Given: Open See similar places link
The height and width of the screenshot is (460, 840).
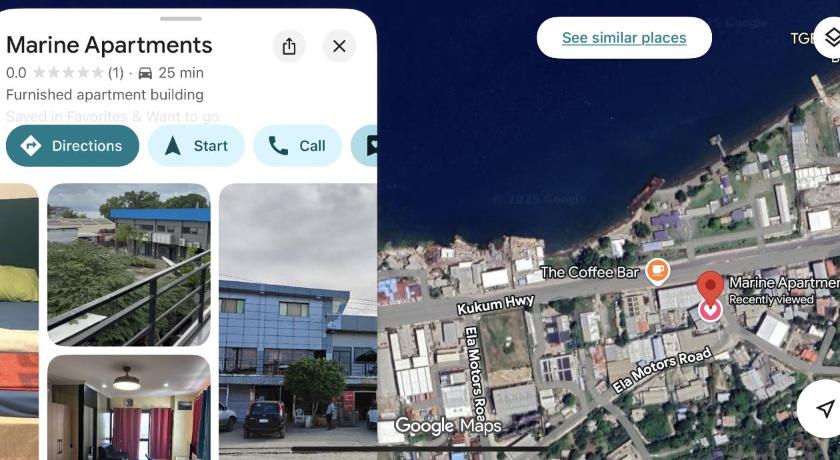Looking at the screenshot, I should coord(624,37).
